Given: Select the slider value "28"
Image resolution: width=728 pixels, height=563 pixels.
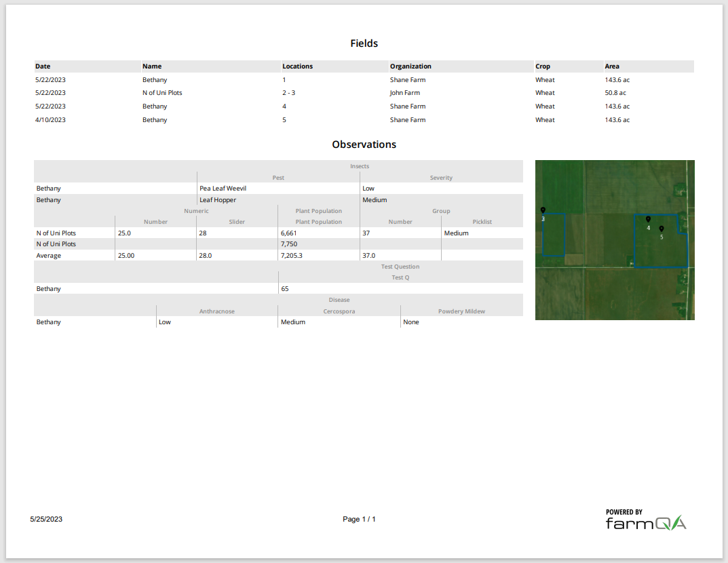Looking at the screenshot, I should [x=203, y=233].
